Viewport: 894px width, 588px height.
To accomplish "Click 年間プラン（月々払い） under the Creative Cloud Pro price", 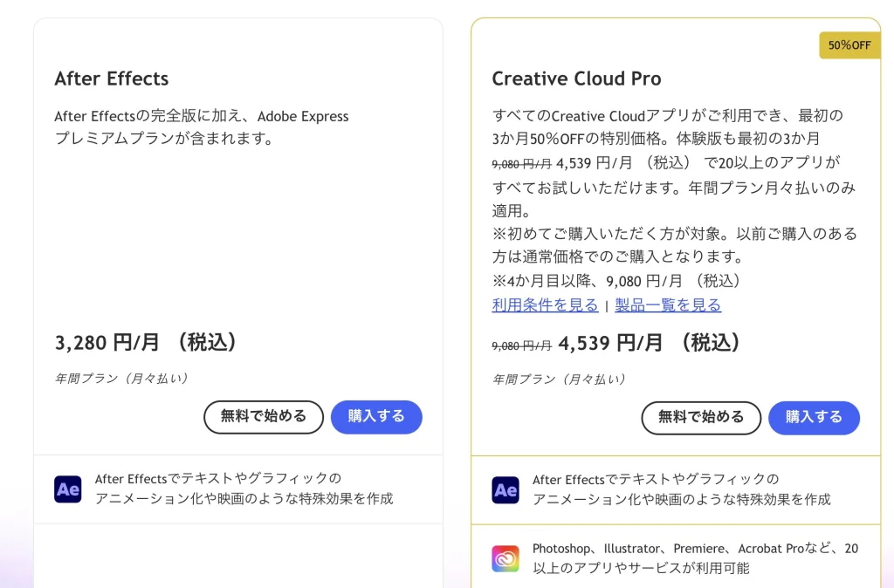I will click(560, 379).
